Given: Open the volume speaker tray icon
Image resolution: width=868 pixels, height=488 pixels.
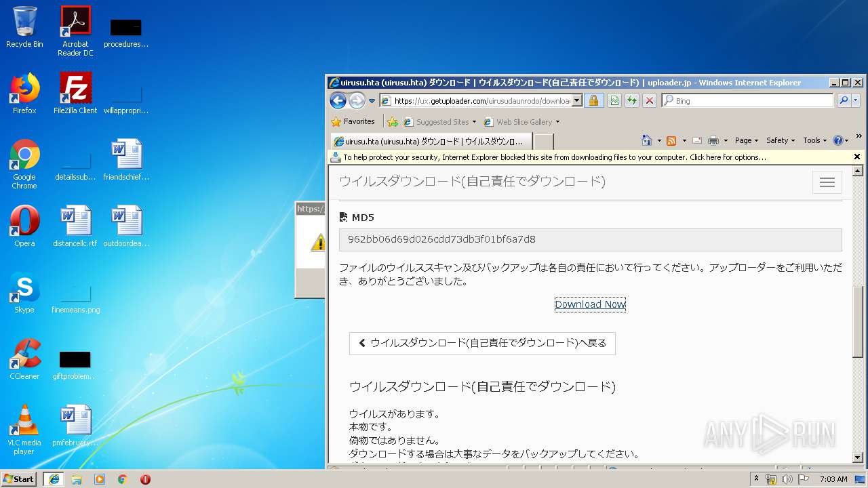Looking at the screenshot, I should pos(787,479).
